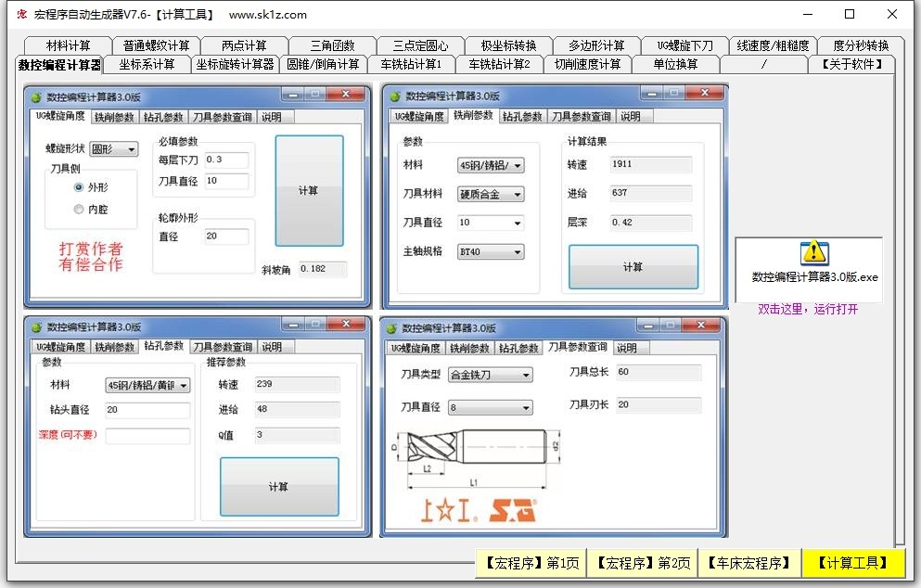Open the 车铣钻计算2 tab
921x588 pixels.
pos(499,64)
